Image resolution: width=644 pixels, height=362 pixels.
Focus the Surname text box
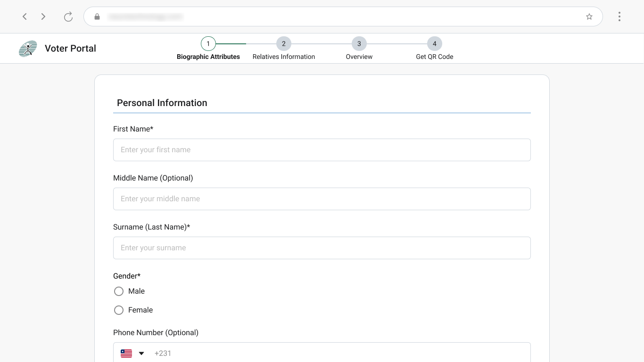(x=322, y=248)
